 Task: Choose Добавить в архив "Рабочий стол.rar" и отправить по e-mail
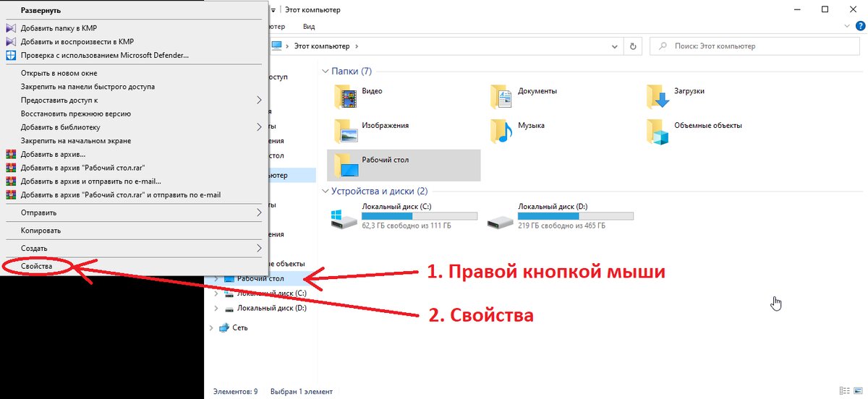click(x=121, y=194)
